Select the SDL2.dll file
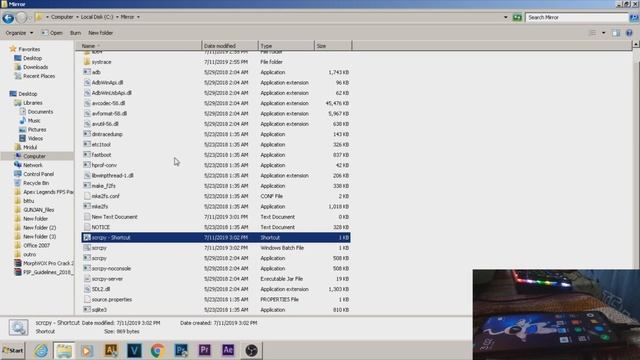This screenshot has height=360, width=640. [101, 289]
